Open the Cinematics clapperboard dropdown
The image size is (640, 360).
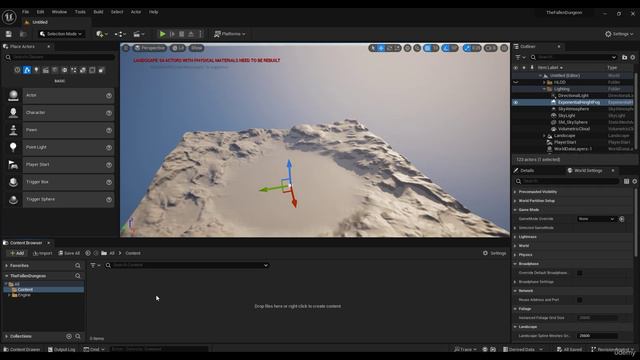click(139, 34)
